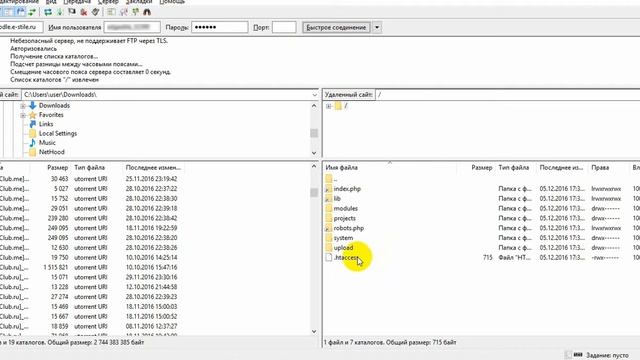Open the directory listing filters dialog

pyautogui.click(x=111, y=12)
